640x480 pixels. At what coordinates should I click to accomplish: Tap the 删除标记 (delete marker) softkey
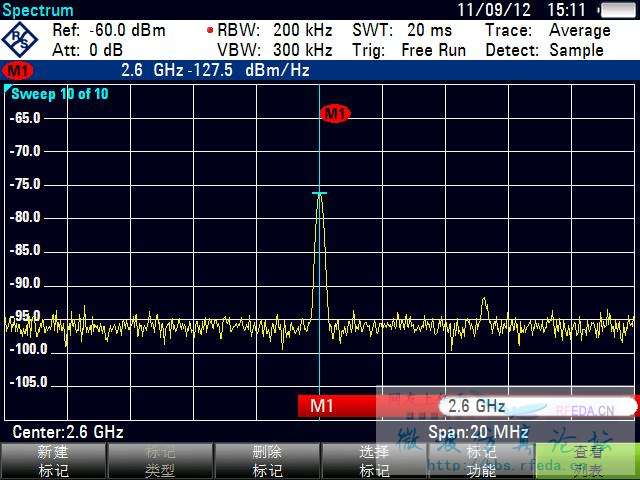coord(267,461)
